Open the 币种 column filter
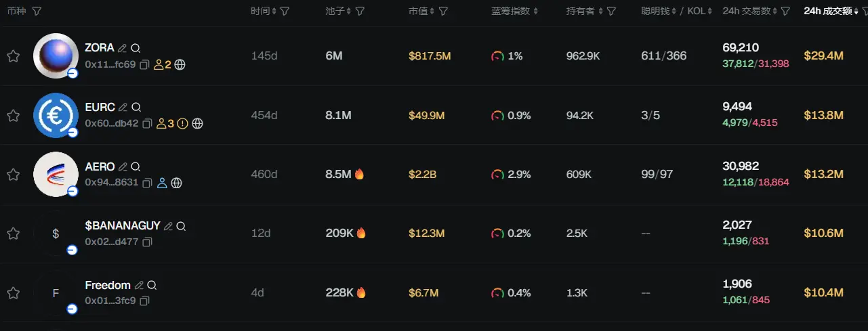The image size is (868, 331). coord(37,12)
